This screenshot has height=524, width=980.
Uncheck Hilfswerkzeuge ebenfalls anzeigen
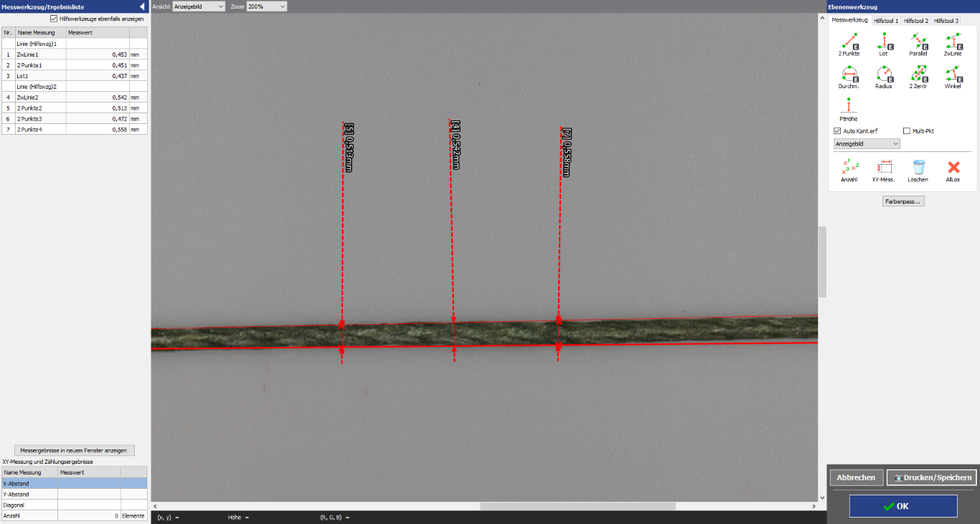54,19
